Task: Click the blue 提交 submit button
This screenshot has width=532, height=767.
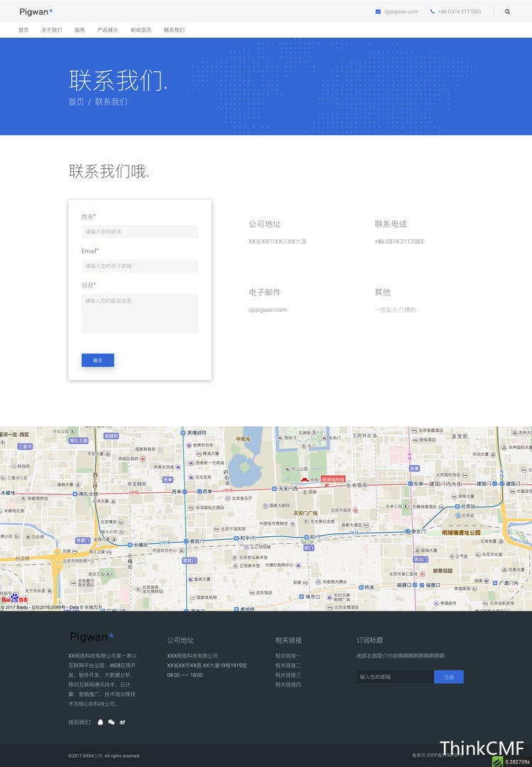Action: click(x=98, y=360)
